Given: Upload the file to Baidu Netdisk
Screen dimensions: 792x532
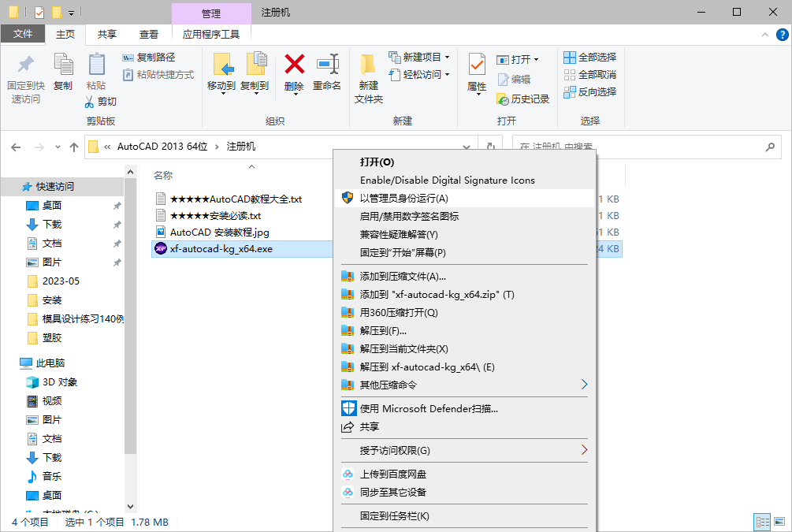Looking at the screenshot, I should point(394,474).
